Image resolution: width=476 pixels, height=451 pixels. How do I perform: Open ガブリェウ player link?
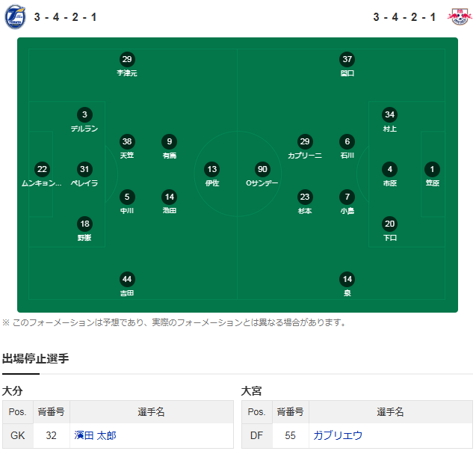click(x=338, y=435)
